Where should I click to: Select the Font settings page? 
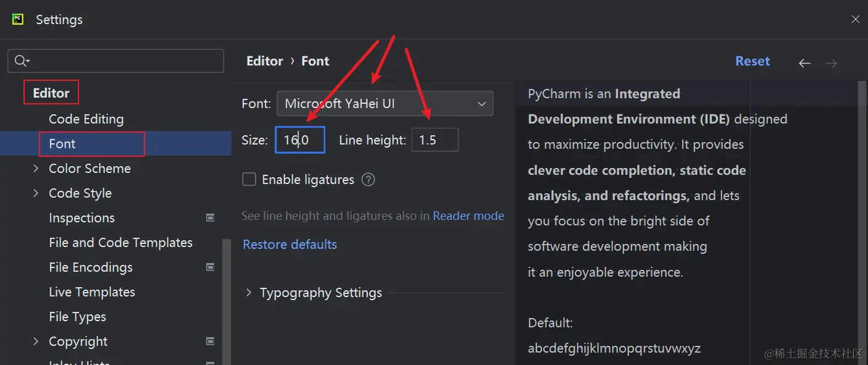coord(62,144)
